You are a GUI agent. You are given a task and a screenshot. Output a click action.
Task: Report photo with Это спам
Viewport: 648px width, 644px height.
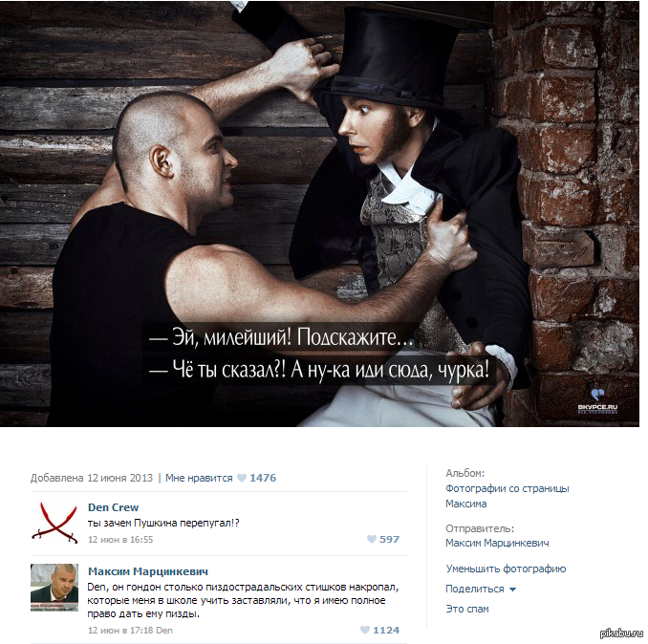(x=467, y=609)
